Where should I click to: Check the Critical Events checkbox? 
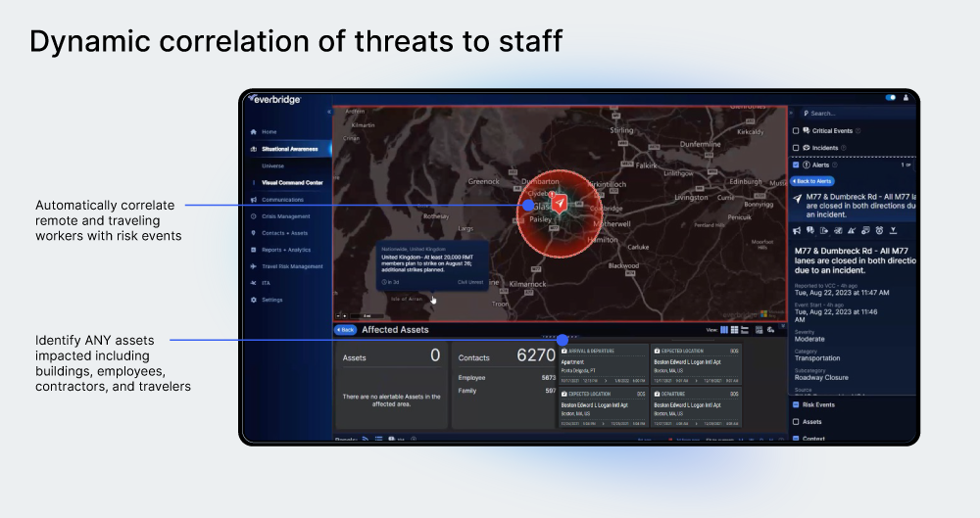point(796,131)
